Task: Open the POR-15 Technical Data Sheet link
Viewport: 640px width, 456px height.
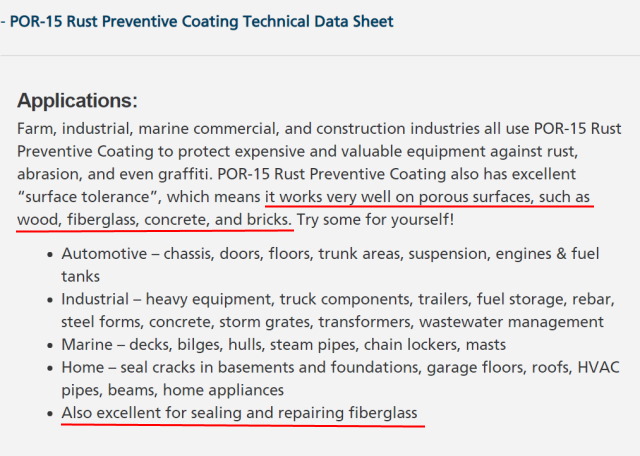Action: (x=201, y=21)
